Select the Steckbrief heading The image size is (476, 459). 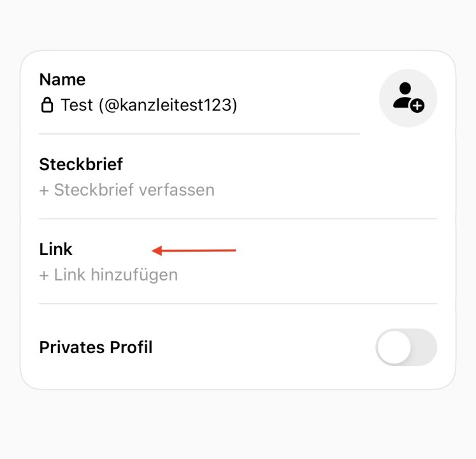pos(81,164)
